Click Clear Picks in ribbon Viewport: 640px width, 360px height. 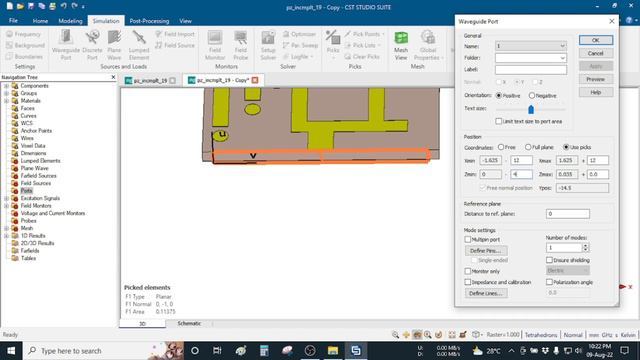point(362,57)
